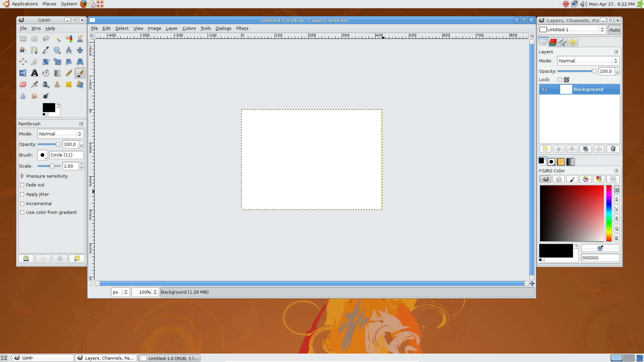Select the Pencil tool
The image size is (644, 362).
(68, 73)
